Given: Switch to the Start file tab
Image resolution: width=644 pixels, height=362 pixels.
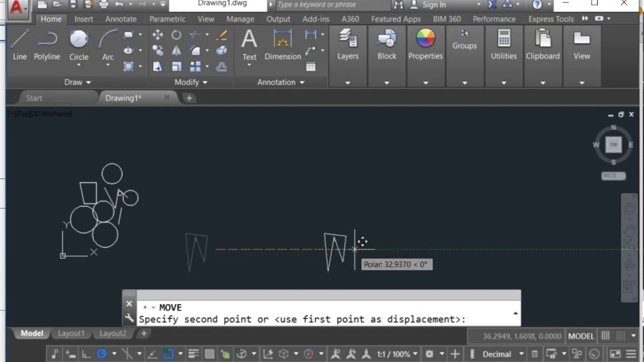Looking at the screenshot, I should tap(34, 98).
